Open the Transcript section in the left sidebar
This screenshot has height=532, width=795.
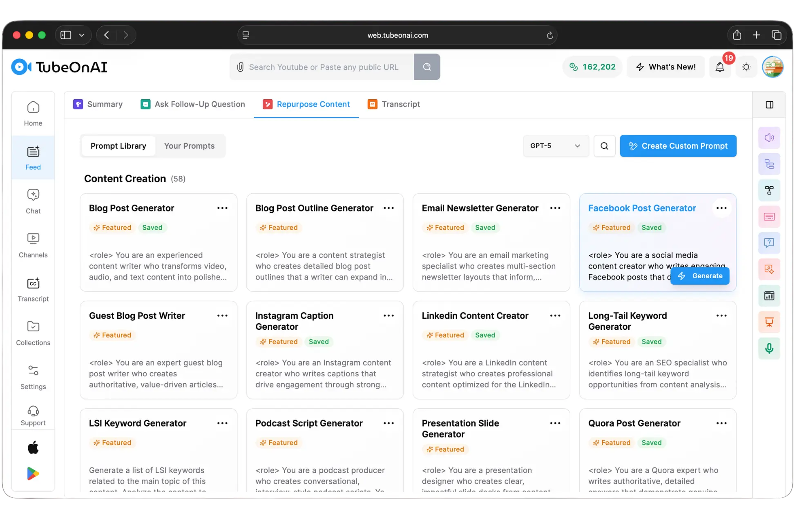pyautogui.click(x=33, y=289)
